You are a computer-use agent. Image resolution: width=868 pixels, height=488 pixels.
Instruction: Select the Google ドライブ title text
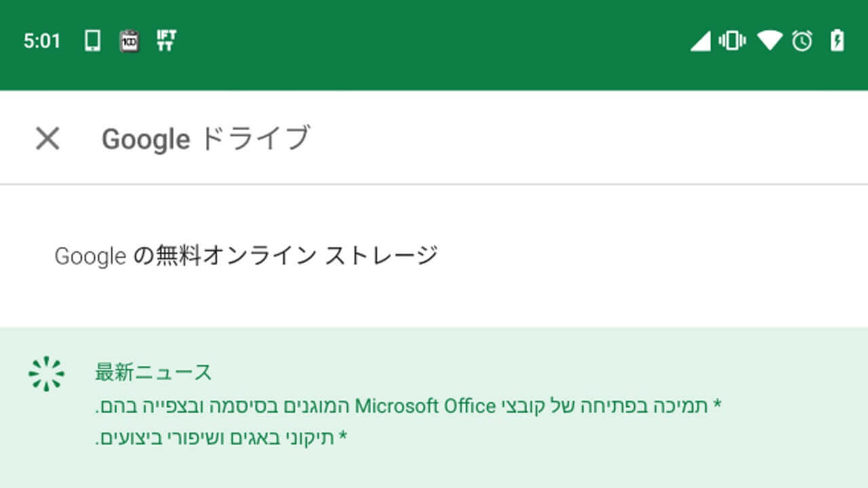pos(206,139)
